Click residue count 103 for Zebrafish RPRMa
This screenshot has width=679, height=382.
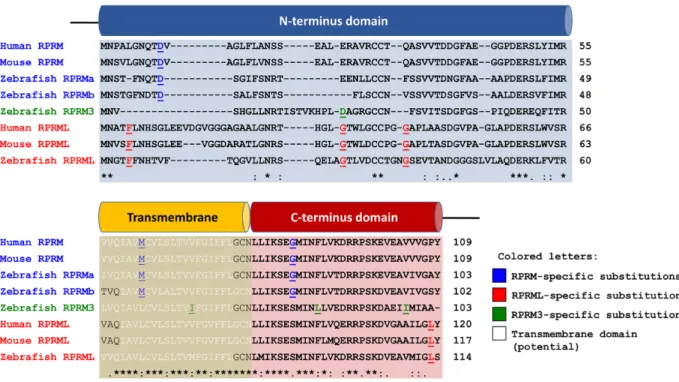462,275
